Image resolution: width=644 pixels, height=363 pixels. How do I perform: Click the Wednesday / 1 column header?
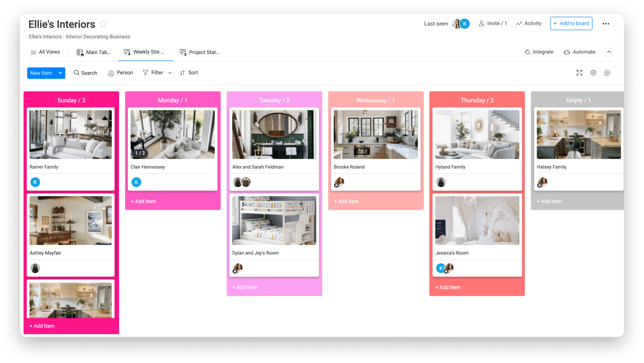[375, 100]
